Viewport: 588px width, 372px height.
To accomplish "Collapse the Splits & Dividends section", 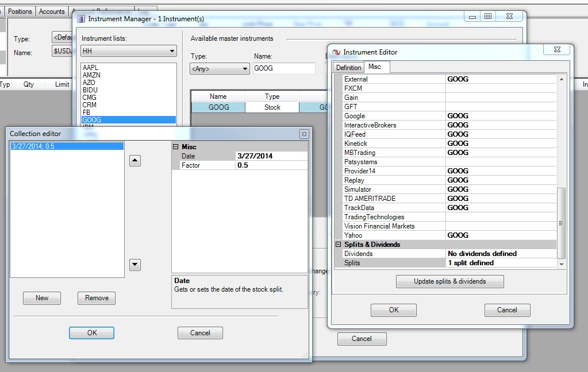I will 338,244.
